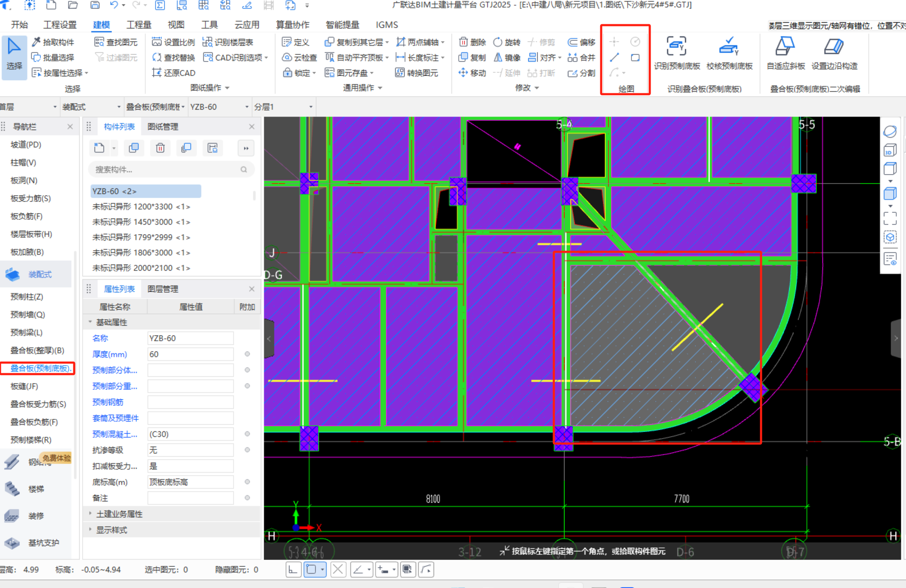
Task: Click the orbit view icon on canvas sidebar
Action: (890, 132)
